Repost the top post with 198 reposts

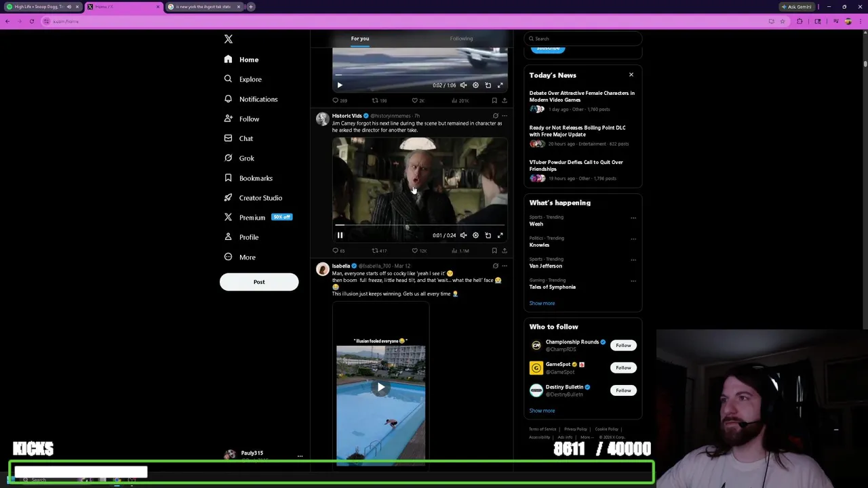click(379, 100)
